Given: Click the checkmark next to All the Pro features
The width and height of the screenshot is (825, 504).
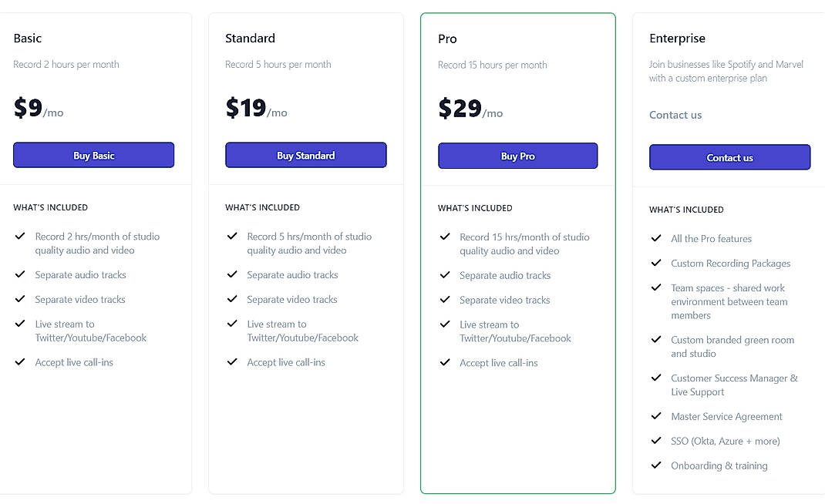Looking at the screenshot, I should click(x=656, y=238).
